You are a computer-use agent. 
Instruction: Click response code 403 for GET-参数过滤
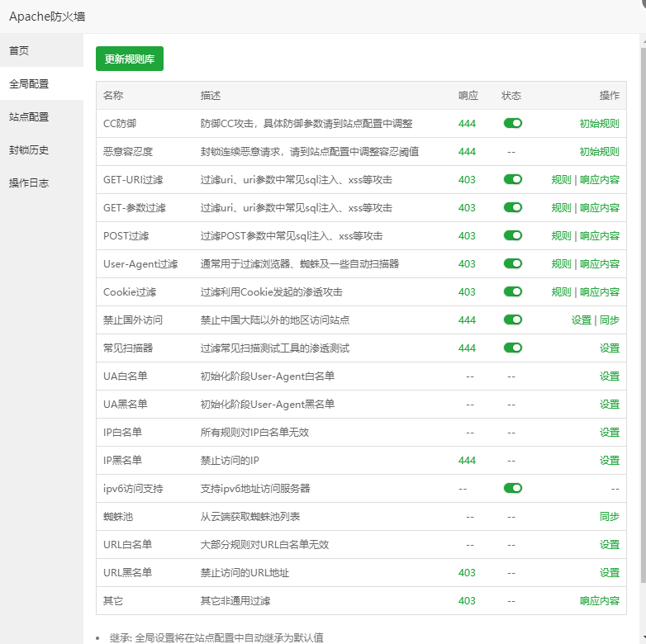click(x=467, y=207)
